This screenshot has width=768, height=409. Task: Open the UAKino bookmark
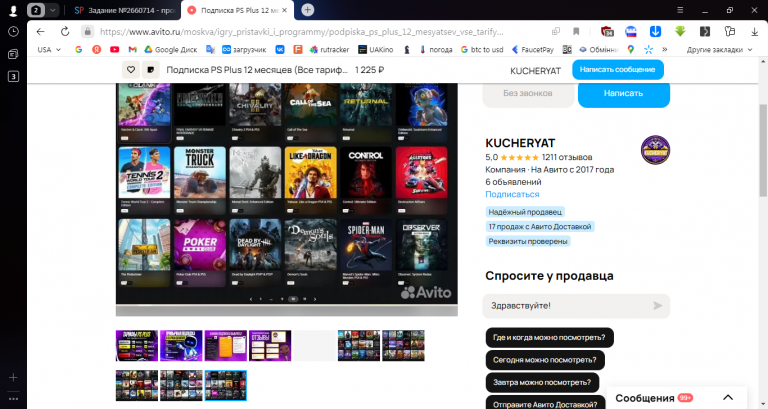(376, 49)
